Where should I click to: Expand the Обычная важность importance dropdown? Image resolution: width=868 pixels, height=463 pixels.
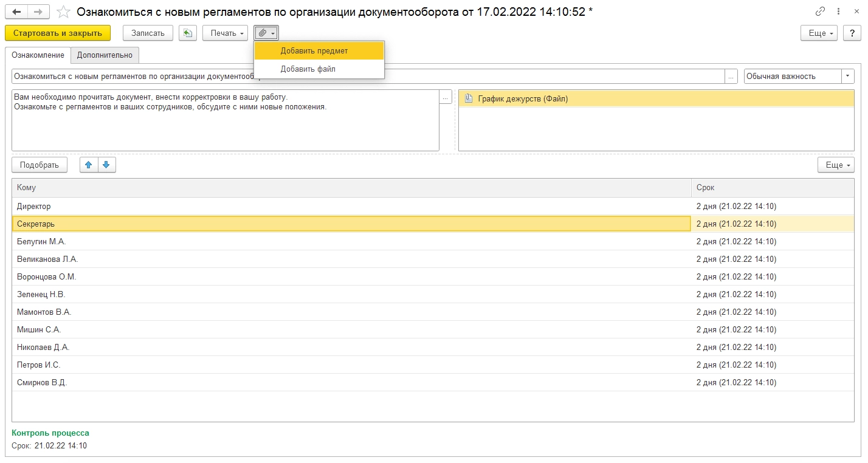click(x=848, y=77)
